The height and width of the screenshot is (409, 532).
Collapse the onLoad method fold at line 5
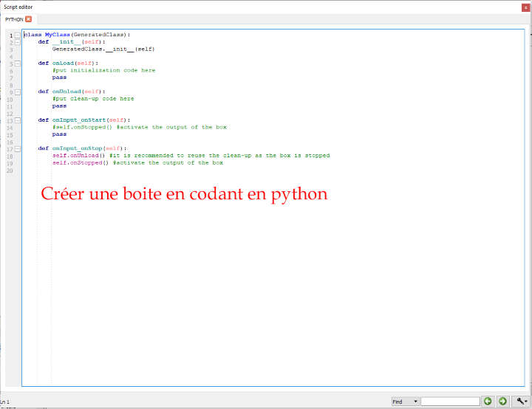(18, 63)
